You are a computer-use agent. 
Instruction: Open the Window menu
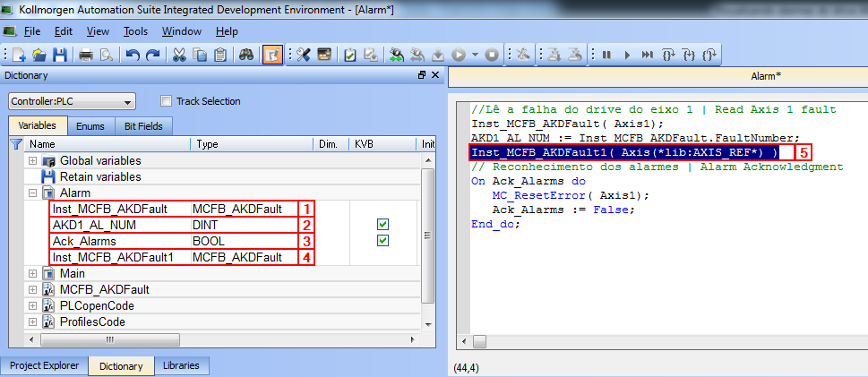click(x=182, y=31)
